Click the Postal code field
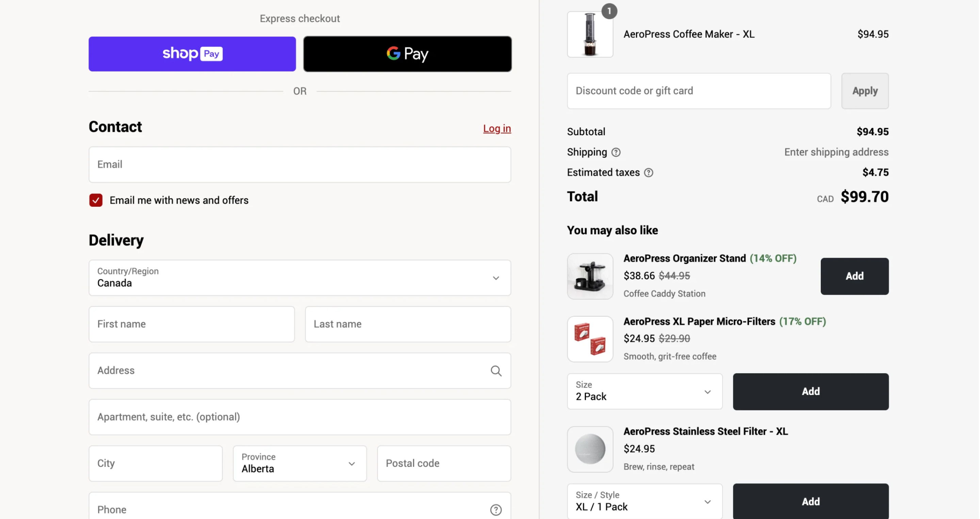The width and height of the screenshot is (980, 519). coord(444,463)
